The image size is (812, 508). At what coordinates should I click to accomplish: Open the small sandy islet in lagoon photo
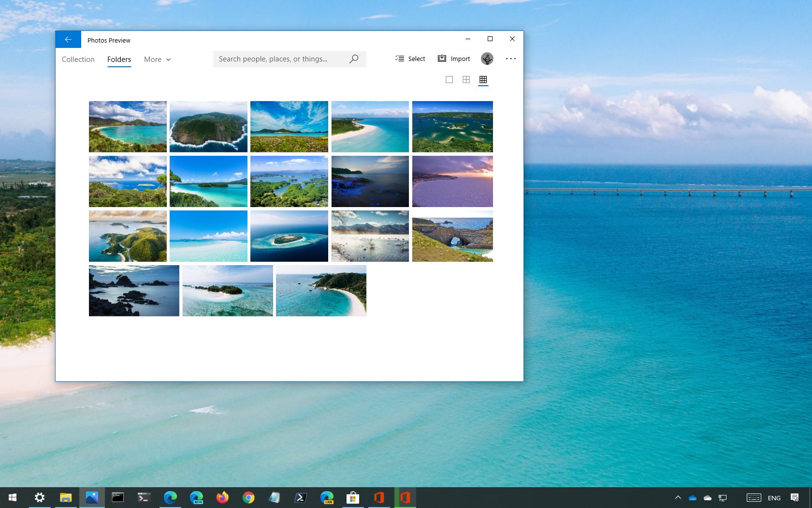pyautogui.click(x=228, y=291)
